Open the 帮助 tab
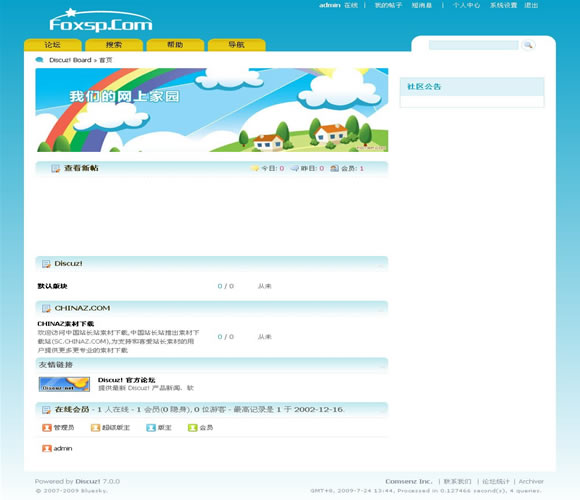The width and height of the screenshot is (580, 500). pos(175,45)
